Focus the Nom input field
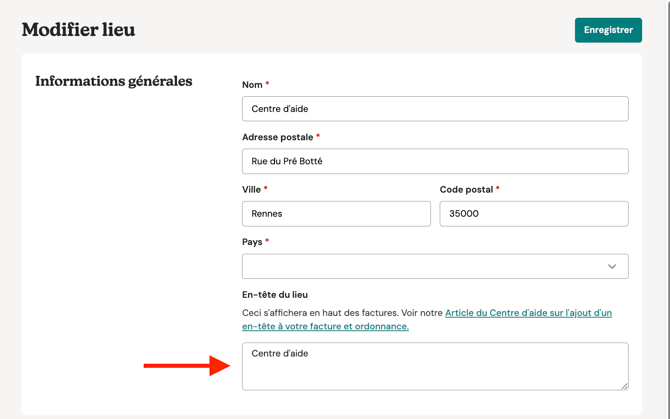This screenshot has height=419, width=670. tap(435, 109)
